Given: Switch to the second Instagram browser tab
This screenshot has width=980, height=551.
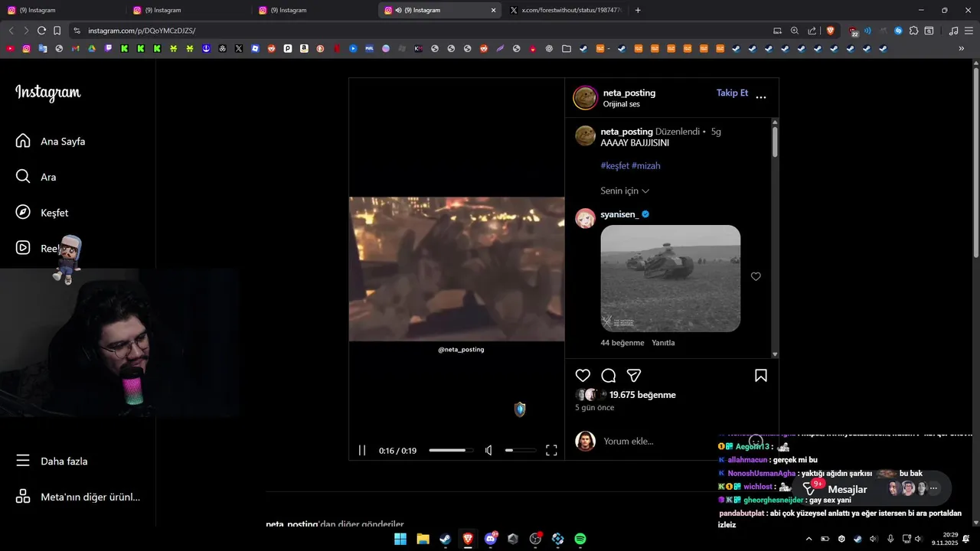Looking at the screenshot, I should pyautogui.click(x=187, y=10).
